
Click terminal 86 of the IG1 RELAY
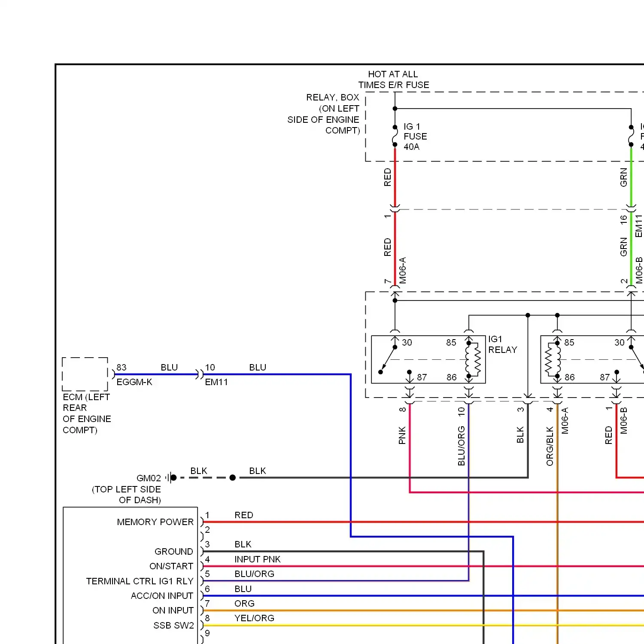pos(452,377)
